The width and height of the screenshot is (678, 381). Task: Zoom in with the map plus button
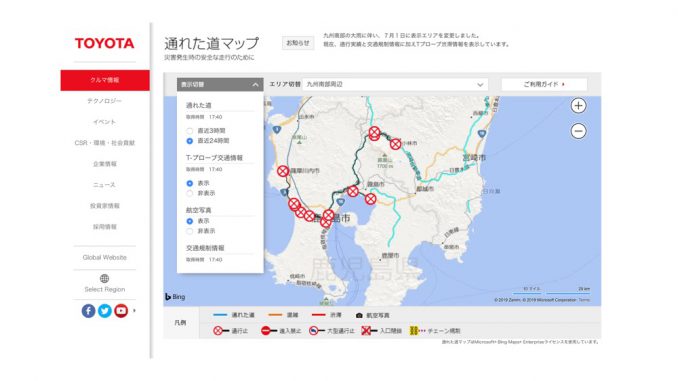578,106
